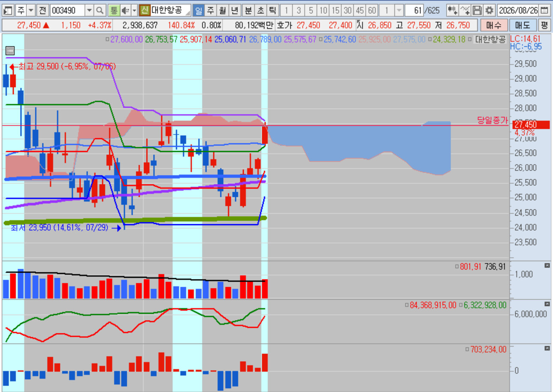Click the purple 27,600,00 indicator legend value
Viewport: 553px width, 392px height.
click(x=126, y=39)
